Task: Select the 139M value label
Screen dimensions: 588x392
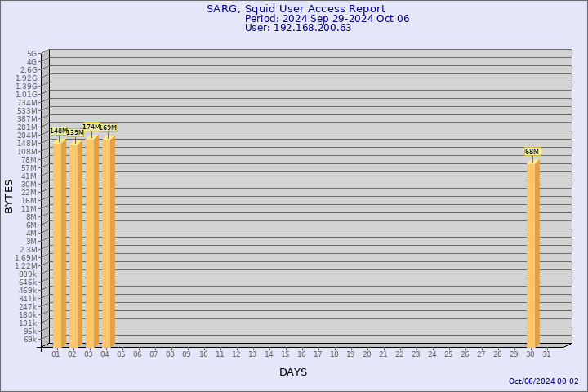Action: coord(74,132)
